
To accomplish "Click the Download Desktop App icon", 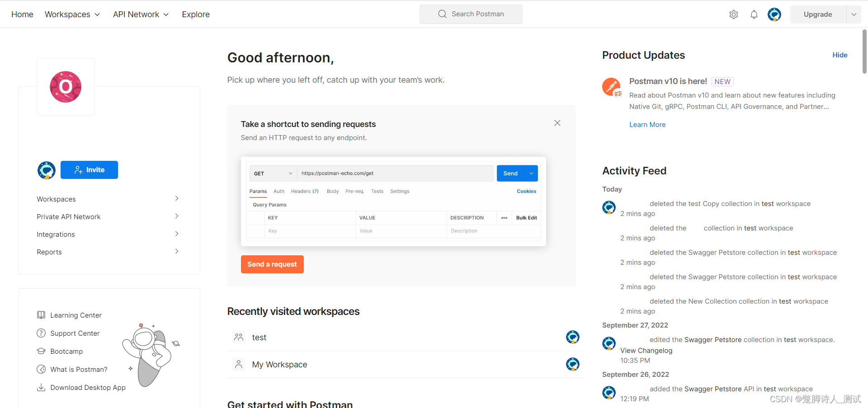I will (41, 387).
